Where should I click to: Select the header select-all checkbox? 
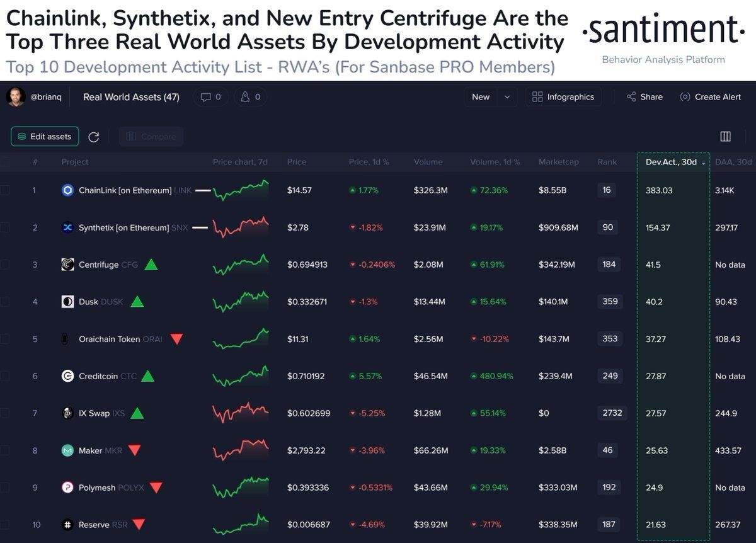[4, 163]
